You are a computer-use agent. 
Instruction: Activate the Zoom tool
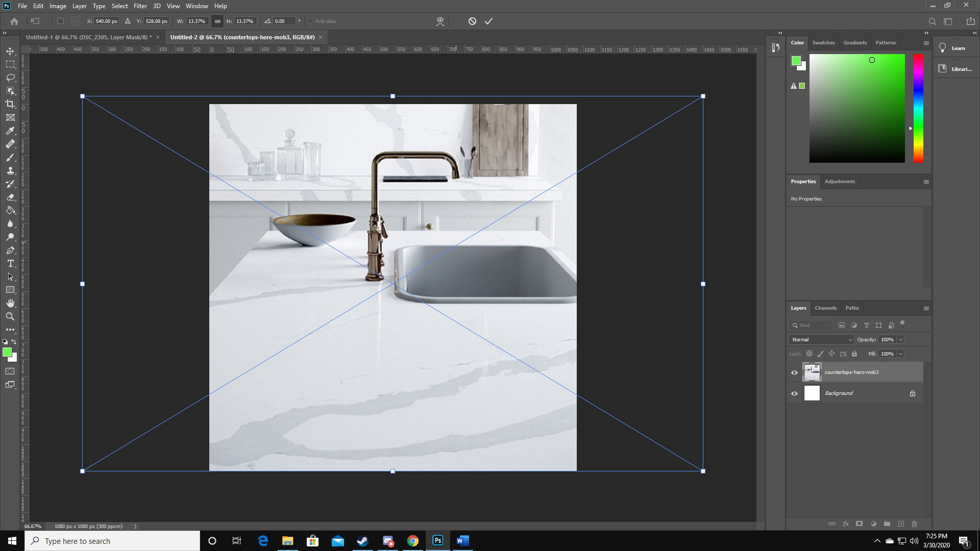click(10, 316)
